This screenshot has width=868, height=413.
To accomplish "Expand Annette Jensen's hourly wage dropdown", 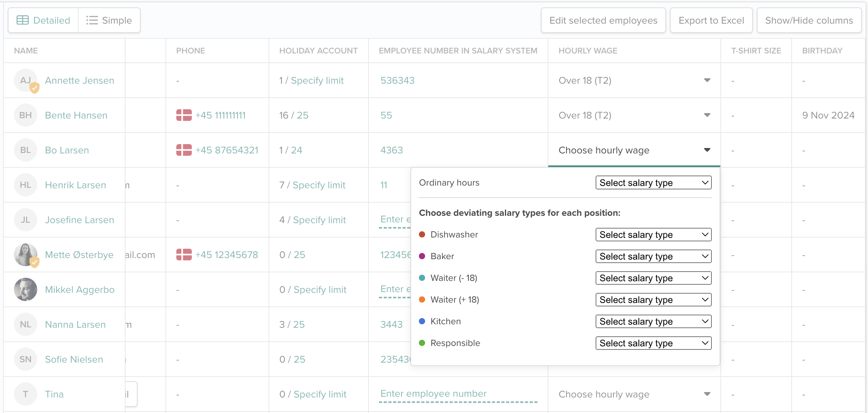I will pyautogui.click(x=707, y=80).
